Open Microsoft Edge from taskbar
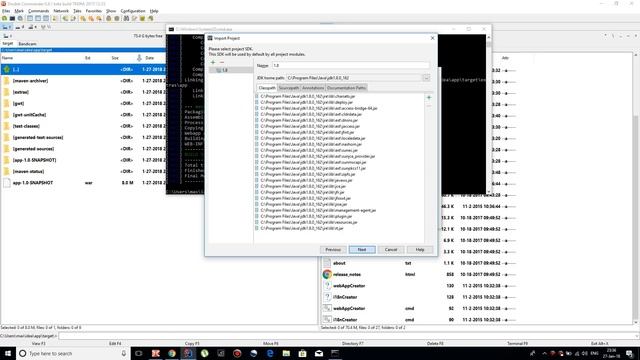Image resolution: width=640 pixels, height=360 pixels. (270, 353)
